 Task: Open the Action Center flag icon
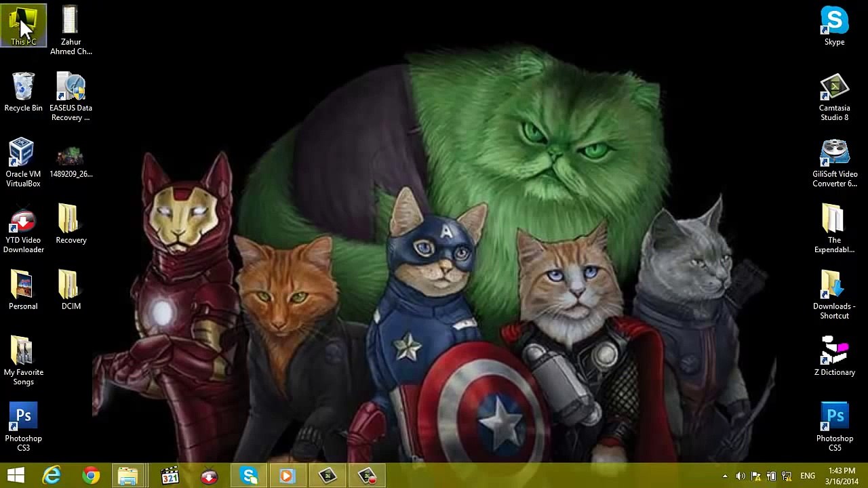click(755, 476)
